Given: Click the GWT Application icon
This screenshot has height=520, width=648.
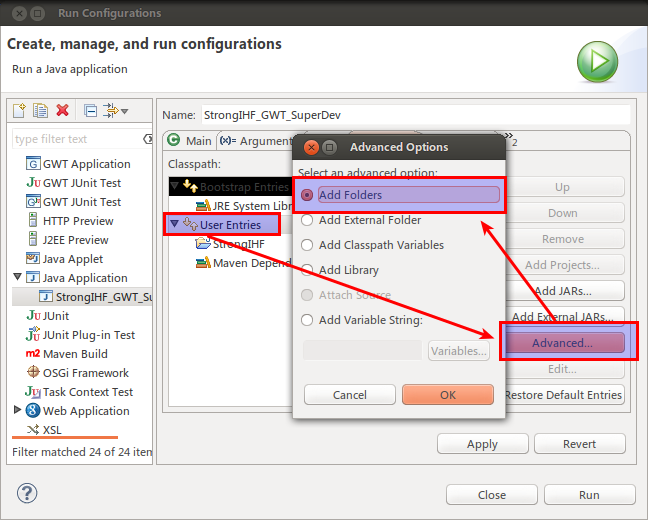Looking at the screenshot, I should tap(33, 164).
